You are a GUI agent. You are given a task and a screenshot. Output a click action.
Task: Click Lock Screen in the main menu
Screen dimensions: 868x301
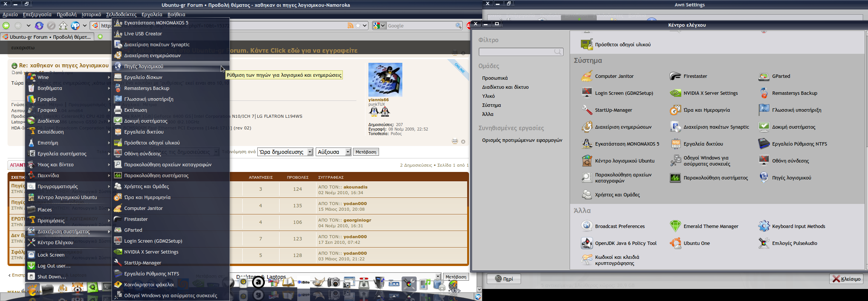click(69, 255)
